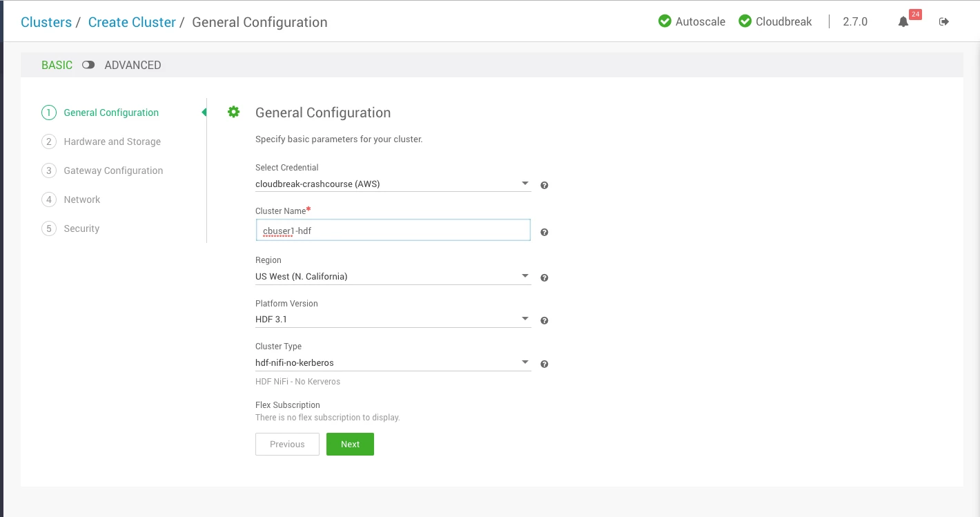Expand the Cluster Type dropdown

coord(393,362)
